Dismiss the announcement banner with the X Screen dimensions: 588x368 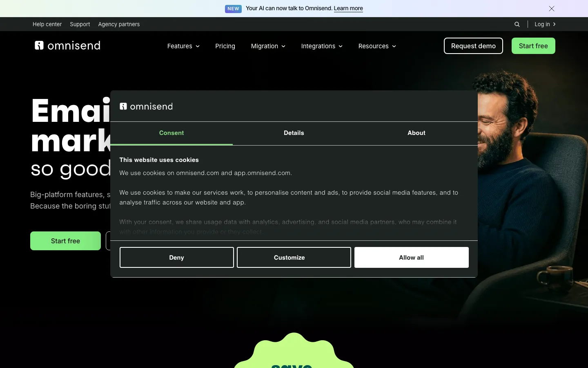click(552, 9)
